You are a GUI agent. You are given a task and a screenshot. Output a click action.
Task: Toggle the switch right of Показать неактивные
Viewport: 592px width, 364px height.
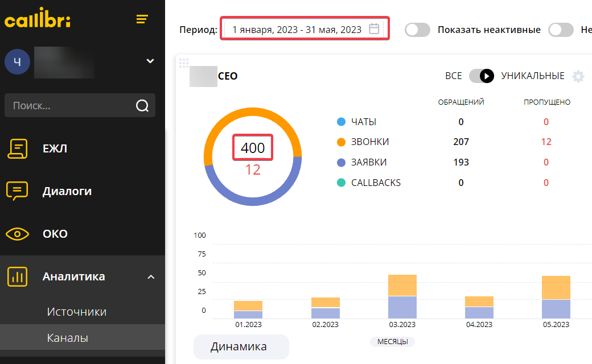pyautogui.click(x=561, y=30)
